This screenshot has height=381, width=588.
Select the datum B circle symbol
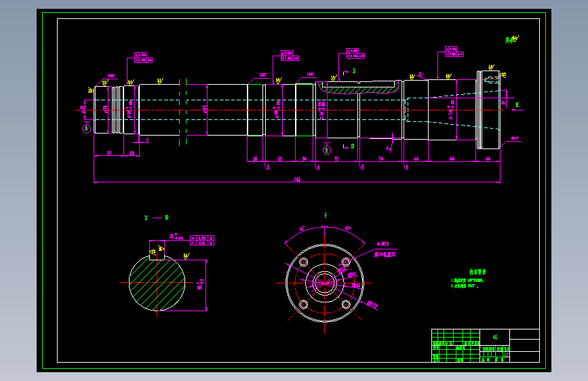tap(327, 151)
